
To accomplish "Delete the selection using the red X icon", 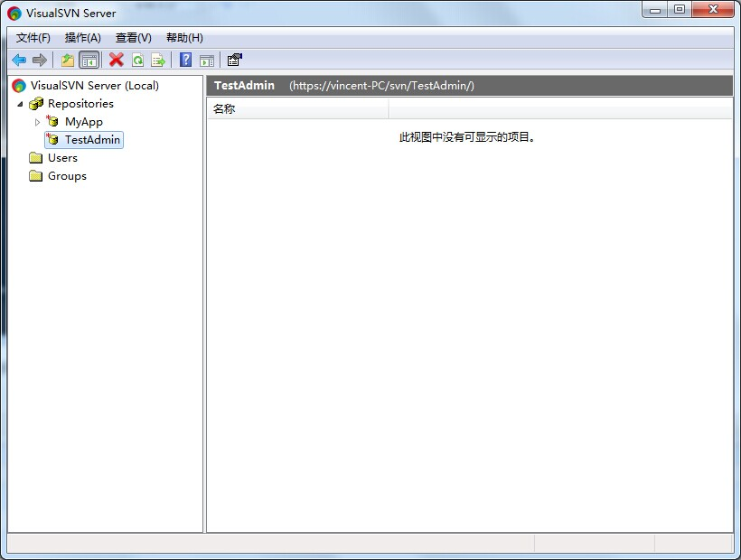I will (x=114, y=60).
